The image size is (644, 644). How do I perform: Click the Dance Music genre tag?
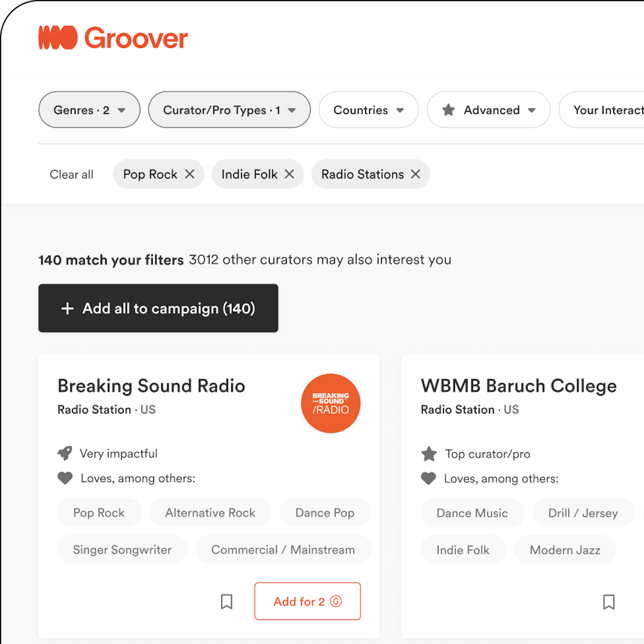click(x=472, y=513)
